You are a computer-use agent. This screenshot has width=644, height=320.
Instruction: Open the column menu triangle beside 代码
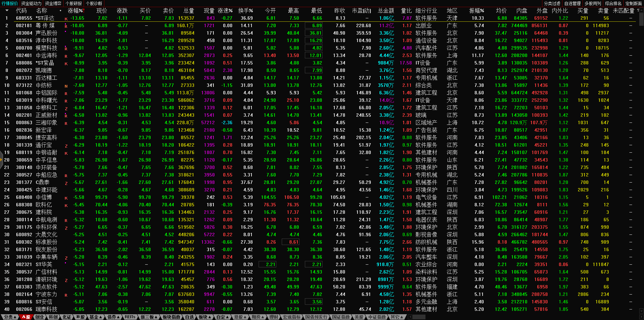tap(7, 11)
